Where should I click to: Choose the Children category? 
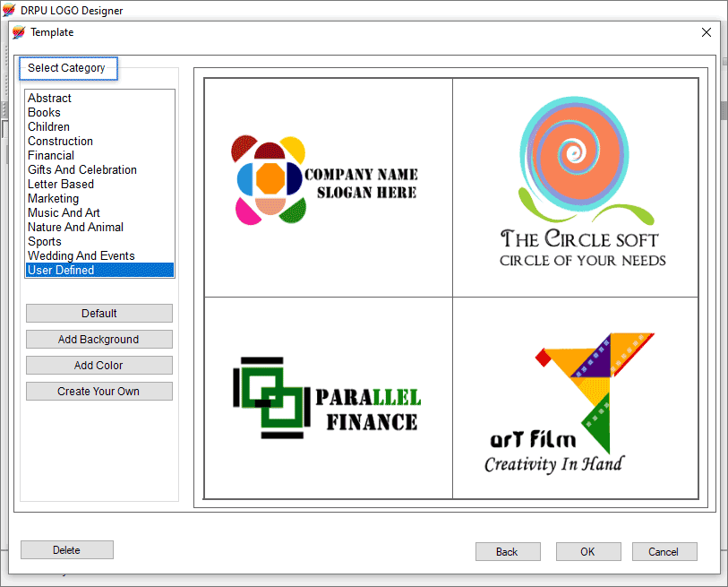[48, 126]
